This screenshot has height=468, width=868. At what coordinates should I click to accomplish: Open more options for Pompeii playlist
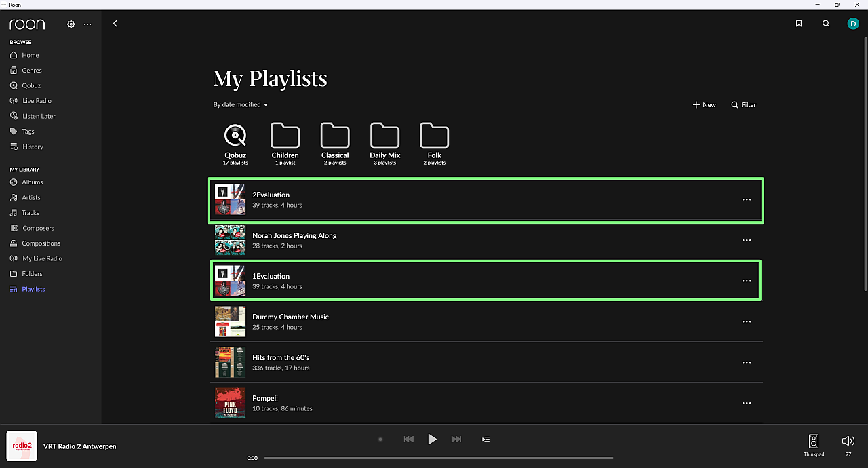[747, 403]
